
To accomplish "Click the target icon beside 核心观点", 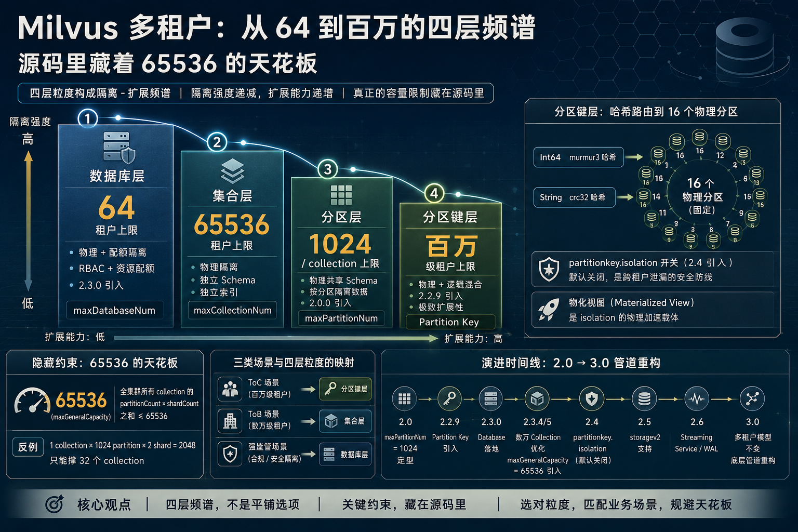I will (54, 504).
